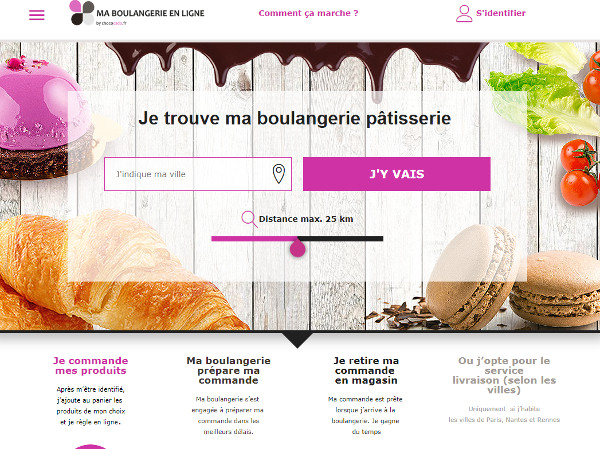Click the black downward triangle below banner

coord(297,340)
